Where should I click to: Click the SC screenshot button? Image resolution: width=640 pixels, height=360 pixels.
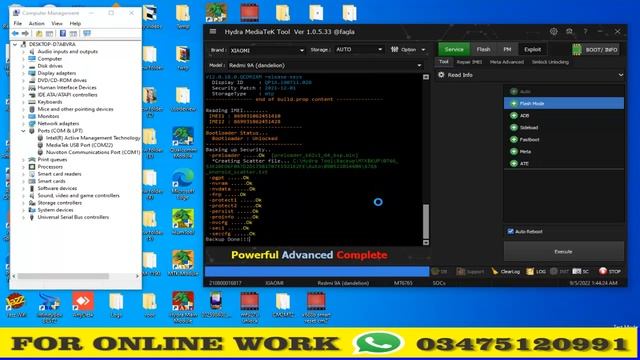[580, 271]
